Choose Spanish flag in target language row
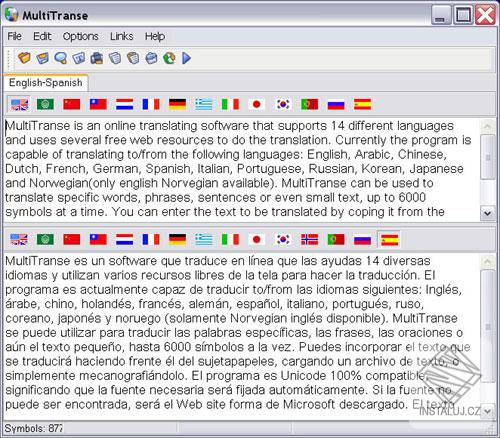 [x=389, y=239]
